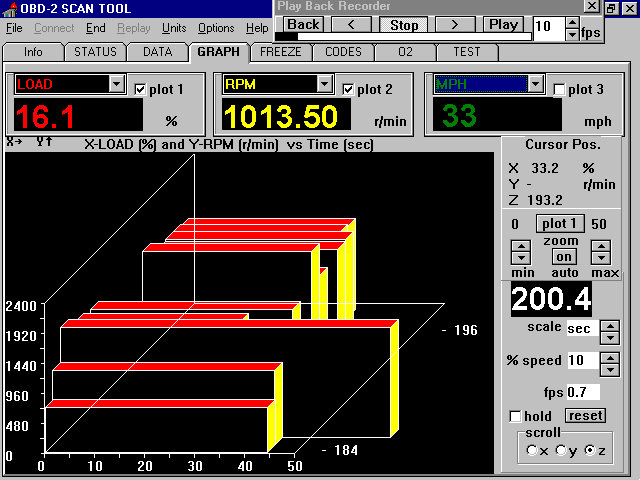Open the Options menu
The image size is (640, 480).
click(216, 28)
